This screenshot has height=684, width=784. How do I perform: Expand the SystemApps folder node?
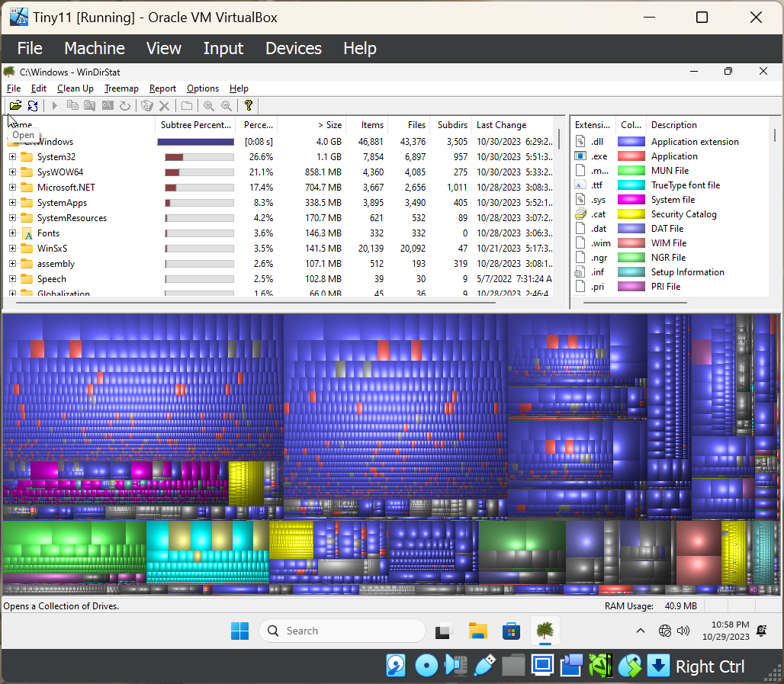pyautogui.click(x=12, y=203)
